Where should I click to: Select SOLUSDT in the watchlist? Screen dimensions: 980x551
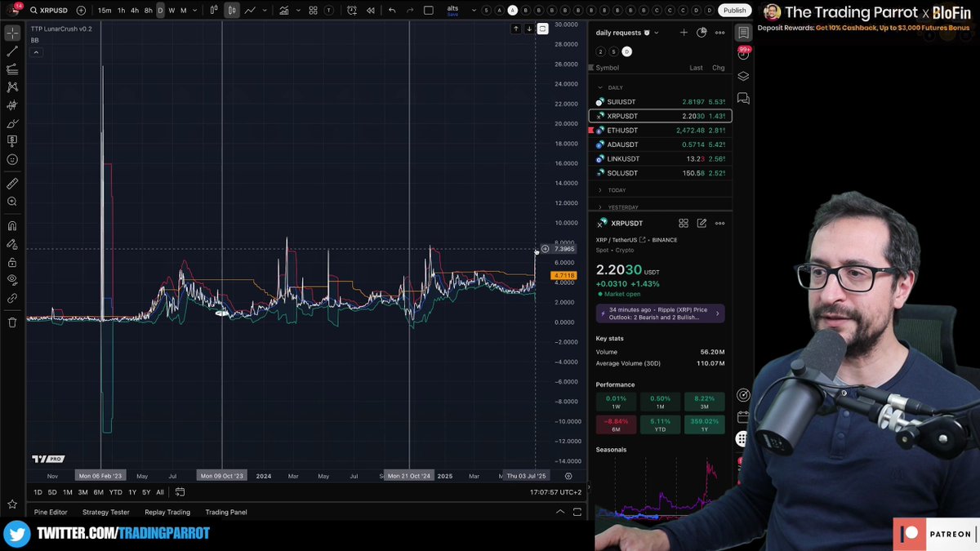pos(660,173)
